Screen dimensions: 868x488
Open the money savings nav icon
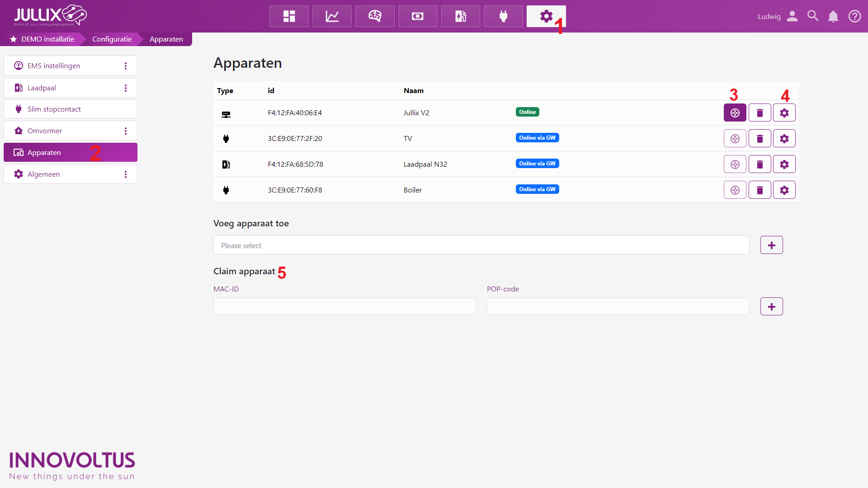click(x=417, y=16)
